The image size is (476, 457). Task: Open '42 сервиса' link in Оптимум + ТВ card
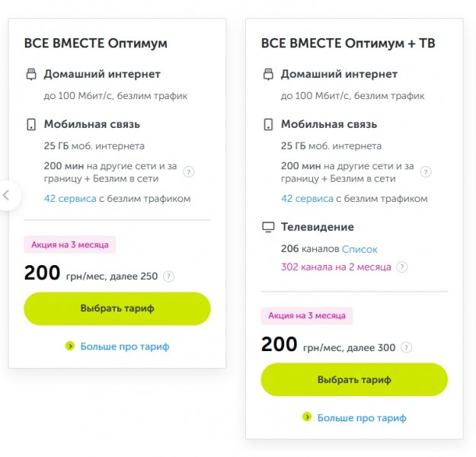(307, 199)
